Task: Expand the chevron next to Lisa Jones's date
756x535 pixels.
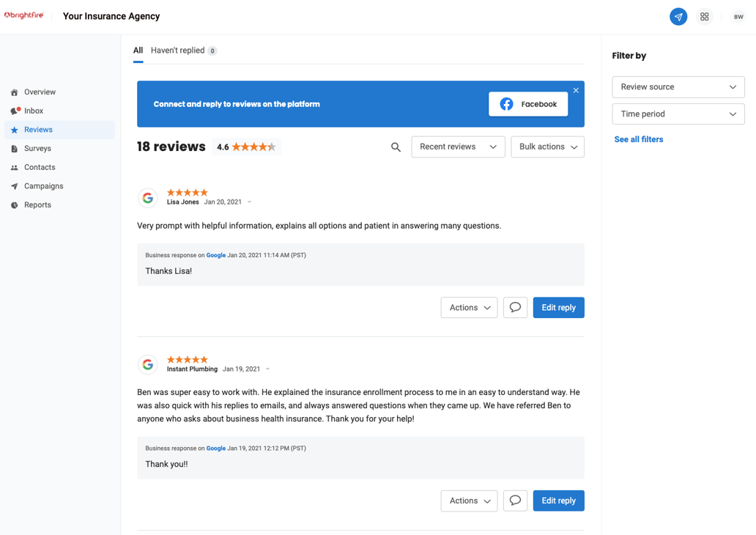Action: [248, 202]
